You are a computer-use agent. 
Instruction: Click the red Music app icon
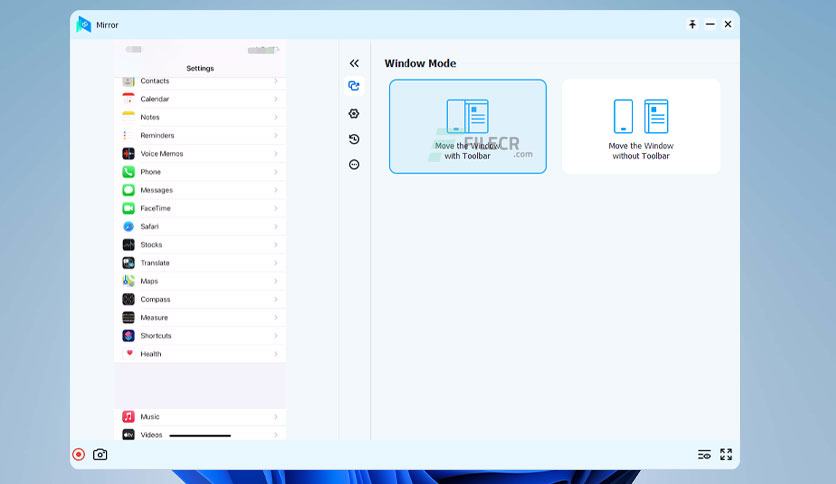coord(128,417)
